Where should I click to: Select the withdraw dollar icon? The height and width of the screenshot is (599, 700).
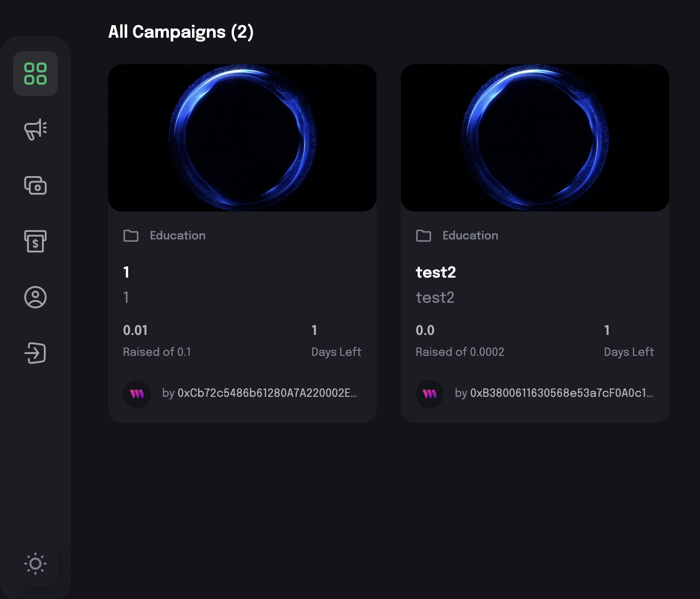(35, 241)
